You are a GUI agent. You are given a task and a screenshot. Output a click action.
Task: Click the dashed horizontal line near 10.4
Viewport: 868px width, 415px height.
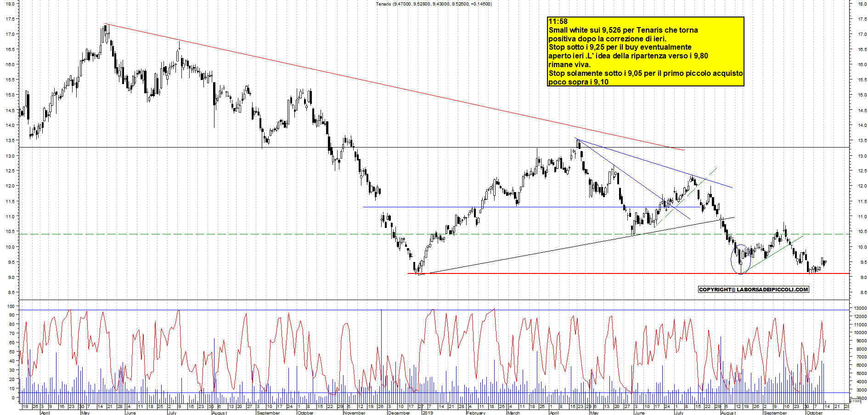pyautogui.click(x=434, y=234)
